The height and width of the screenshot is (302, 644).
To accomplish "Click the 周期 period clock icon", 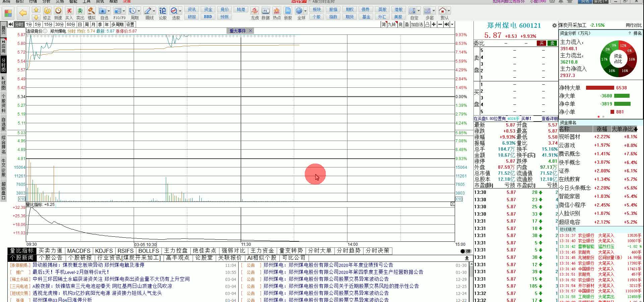I will point(133,11).
